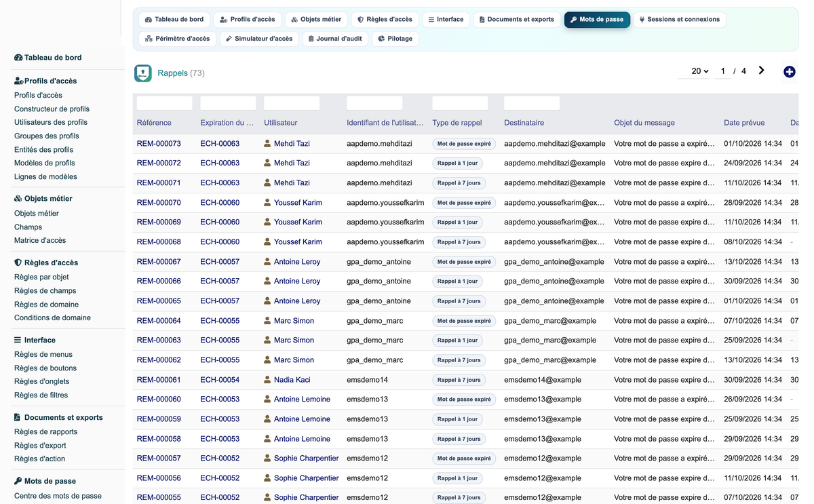Click the Référence column filter field
This screenshot has height=504, width=814.
point(164,103)
